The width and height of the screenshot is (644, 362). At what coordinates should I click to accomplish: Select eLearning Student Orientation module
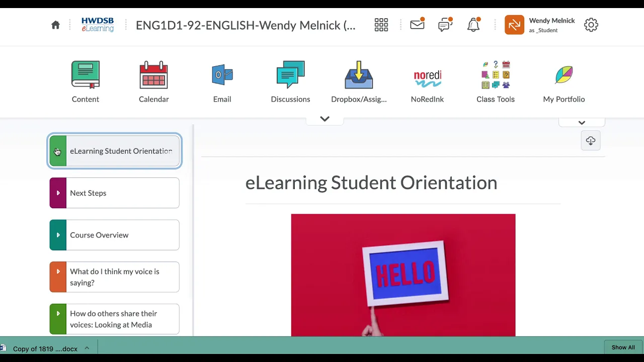pos(114,151)
